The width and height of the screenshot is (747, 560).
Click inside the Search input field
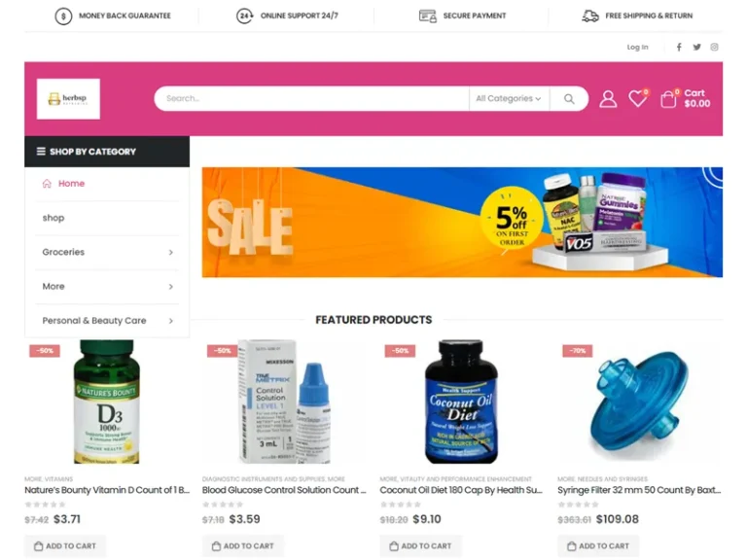(x=311, y=98)
